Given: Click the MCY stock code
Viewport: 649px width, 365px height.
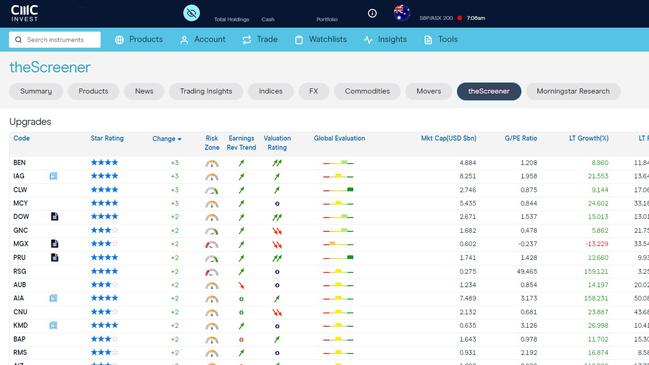Looking at the screenshot, I should (21, 203).
